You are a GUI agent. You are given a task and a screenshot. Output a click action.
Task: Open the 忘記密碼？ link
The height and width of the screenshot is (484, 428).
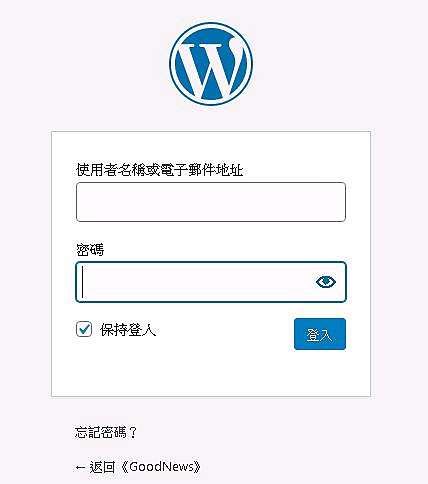pyautogui.click(x=106, y=432)
